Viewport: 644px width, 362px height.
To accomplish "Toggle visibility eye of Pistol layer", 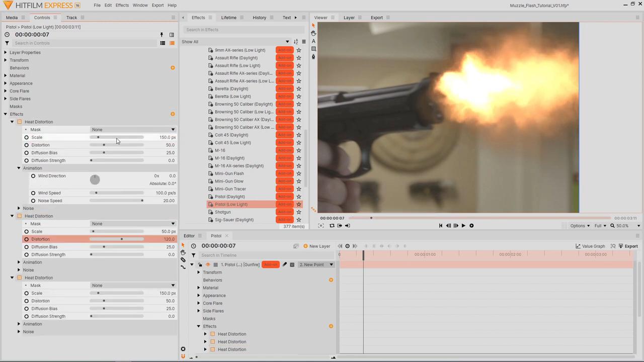I will [x=208, y=264].
